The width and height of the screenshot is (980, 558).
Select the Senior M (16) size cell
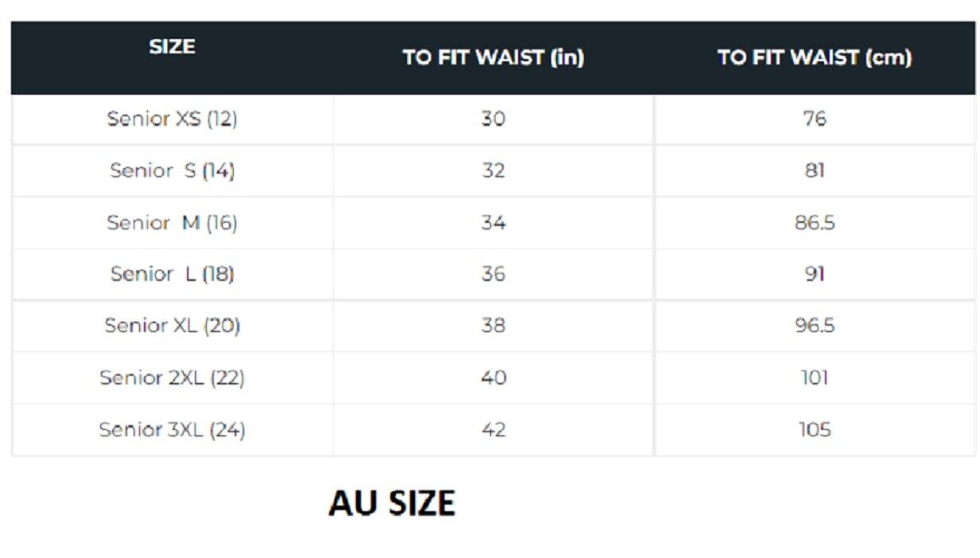tap(172, 223)
